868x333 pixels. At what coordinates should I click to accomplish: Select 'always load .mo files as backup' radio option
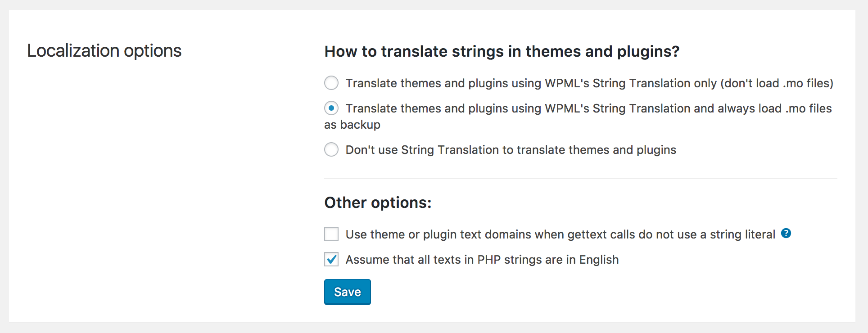(331, 108)
